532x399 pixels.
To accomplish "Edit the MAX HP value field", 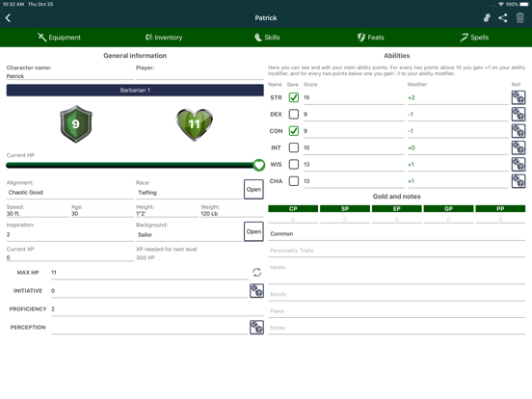I will tap(149, 273).
